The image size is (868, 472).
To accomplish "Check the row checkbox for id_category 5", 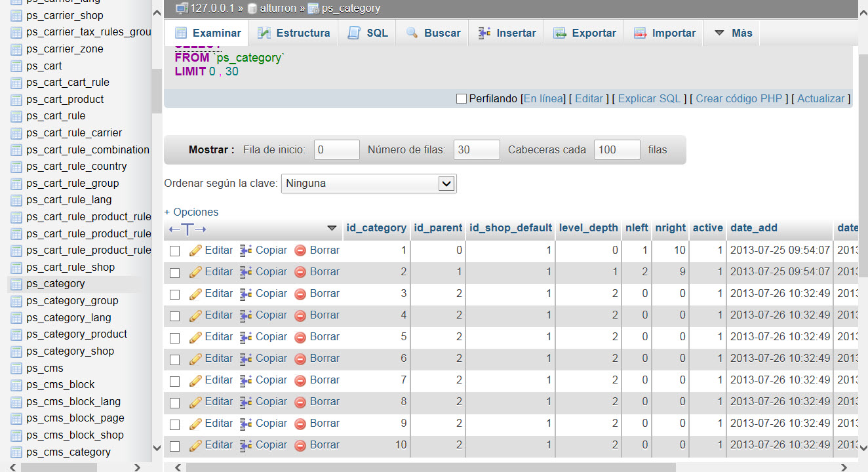I will [x=174, y=338].
